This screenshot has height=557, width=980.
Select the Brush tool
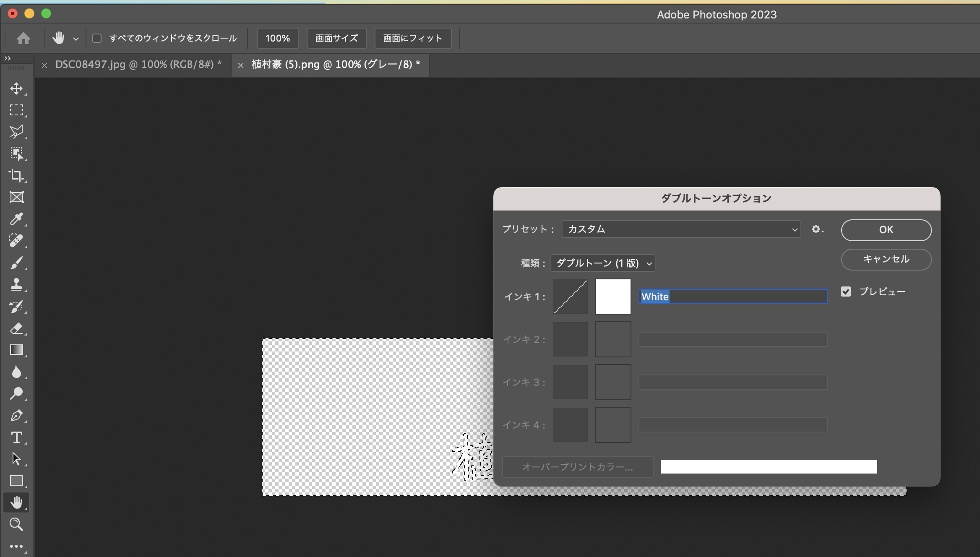[16, 263]
